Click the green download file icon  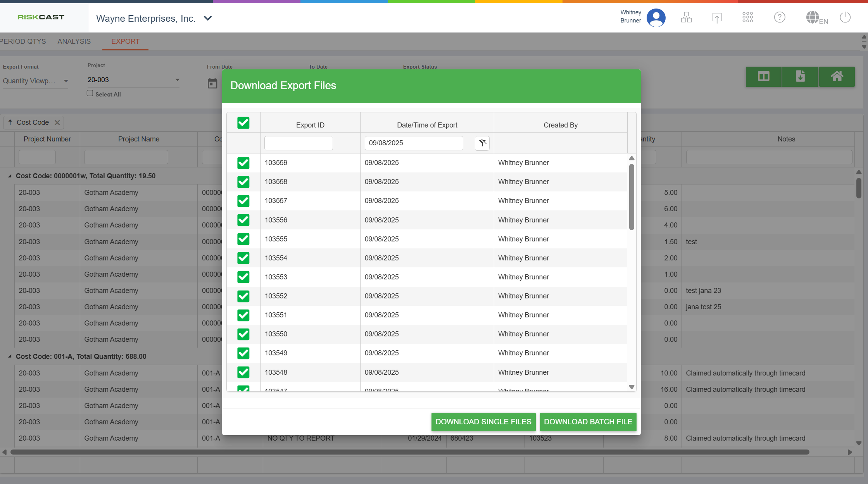pos(800,76)
